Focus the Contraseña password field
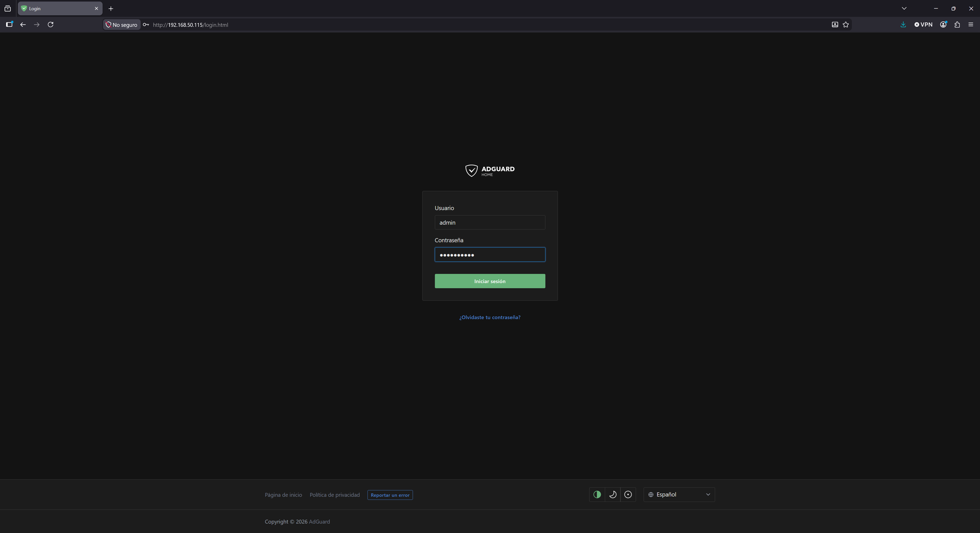 [490, 255]
